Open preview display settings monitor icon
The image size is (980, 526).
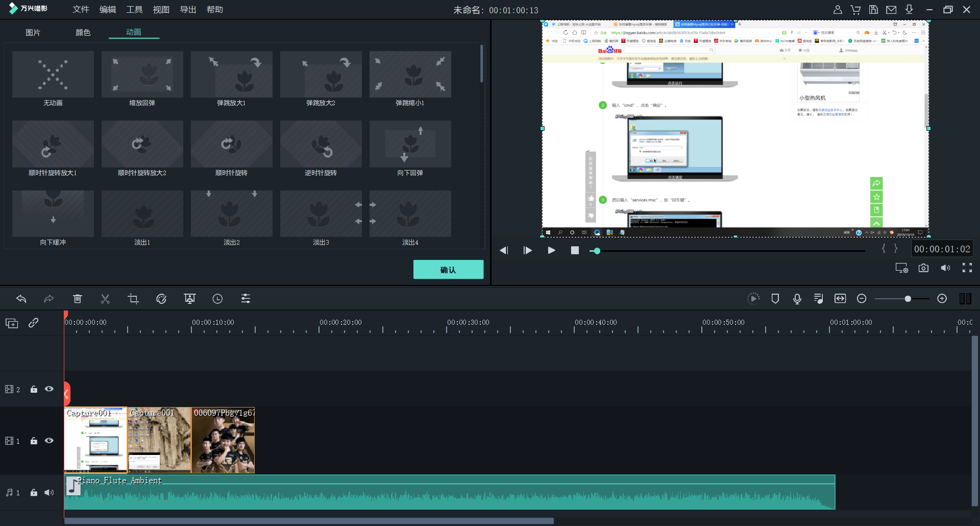[901, 268]
